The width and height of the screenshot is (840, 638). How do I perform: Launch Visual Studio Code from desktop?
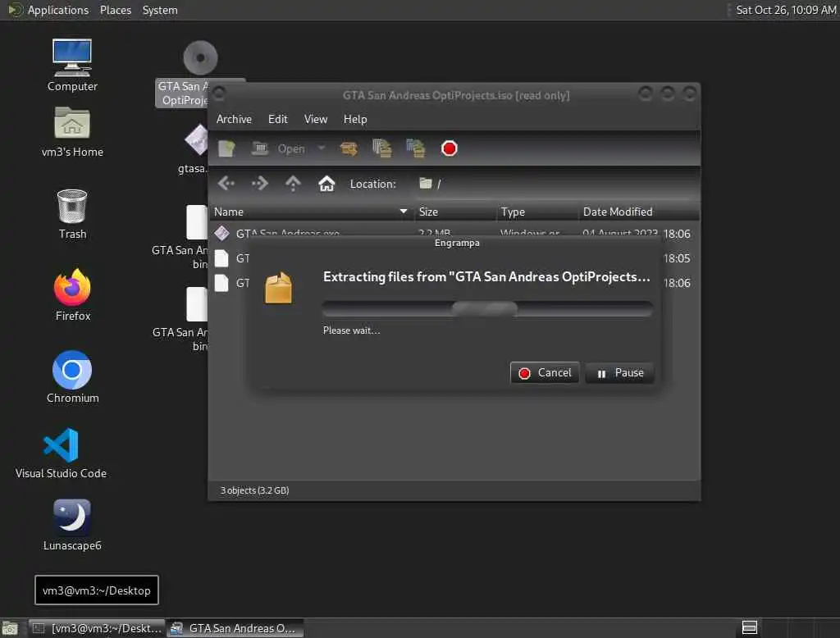(x=61, y=453)
